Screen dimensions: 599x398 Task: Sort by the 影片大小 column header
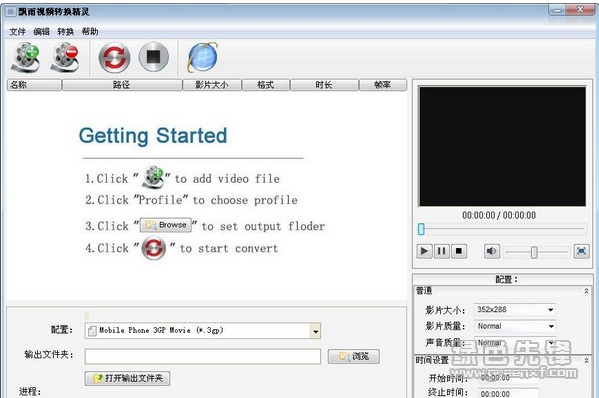212,85
